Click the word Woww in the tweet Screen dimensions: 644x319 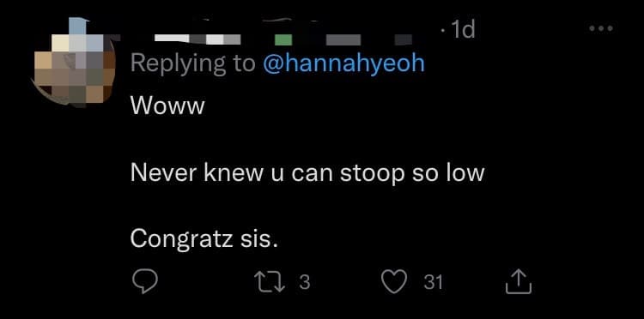[167, 106]
